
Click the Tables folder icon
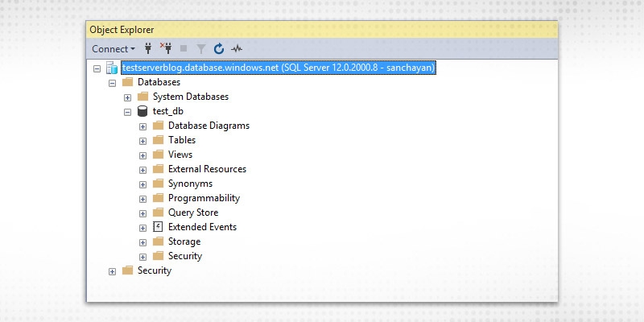pos(158,140)
